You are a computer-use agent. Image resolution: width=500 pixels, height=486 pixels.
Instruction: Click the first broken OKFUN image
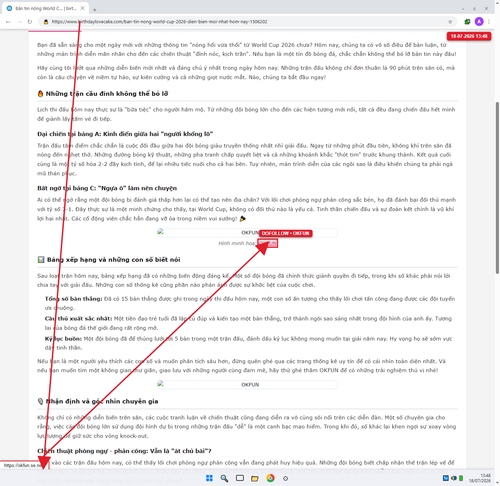[x=247, y=232]
